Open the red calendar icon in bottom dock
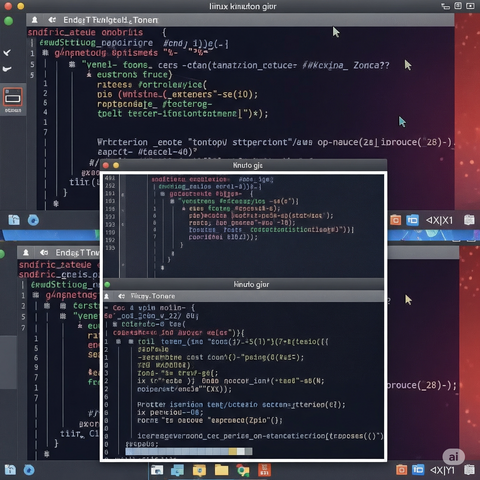The image size is (480, 480). 264,470
